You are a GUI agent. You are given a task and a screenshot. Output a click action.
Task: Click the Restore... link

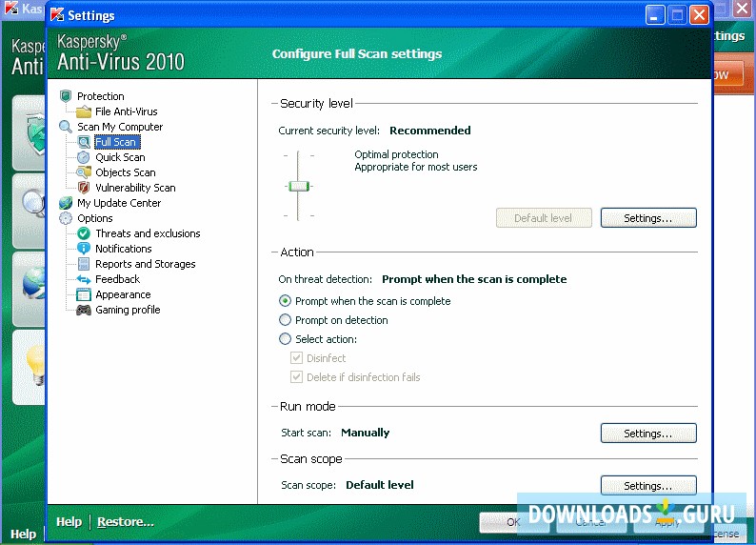126,522
